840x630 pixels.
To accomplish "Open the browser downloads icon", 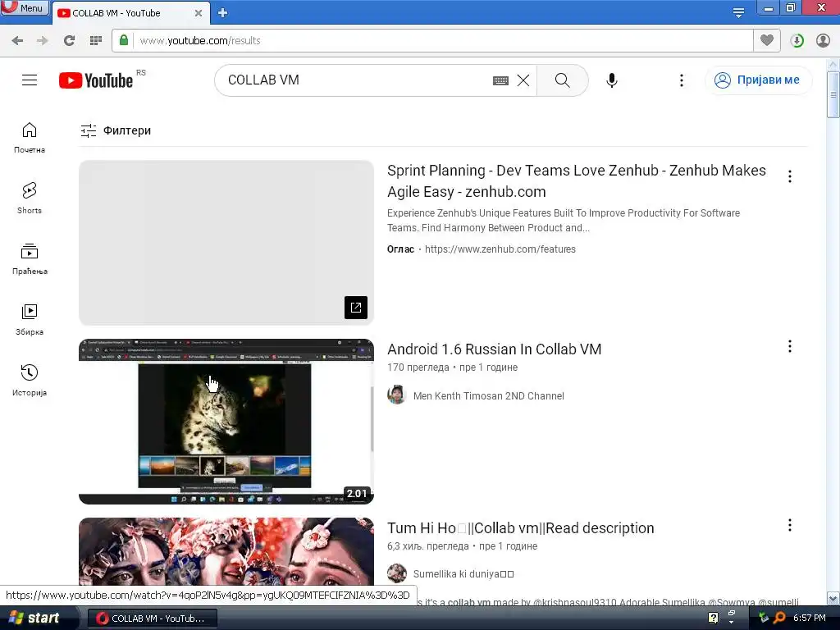I will 797,41.
